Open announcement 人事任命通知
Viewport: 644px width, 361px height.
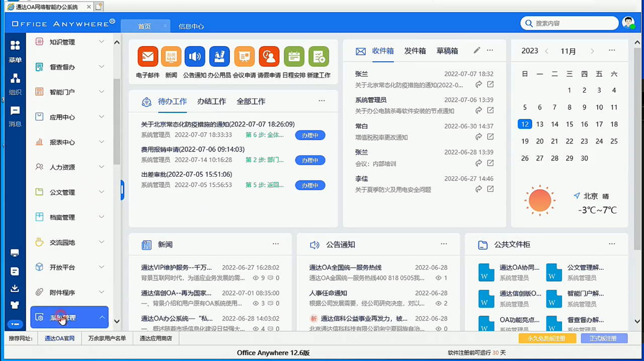click(x=328, y=293)
